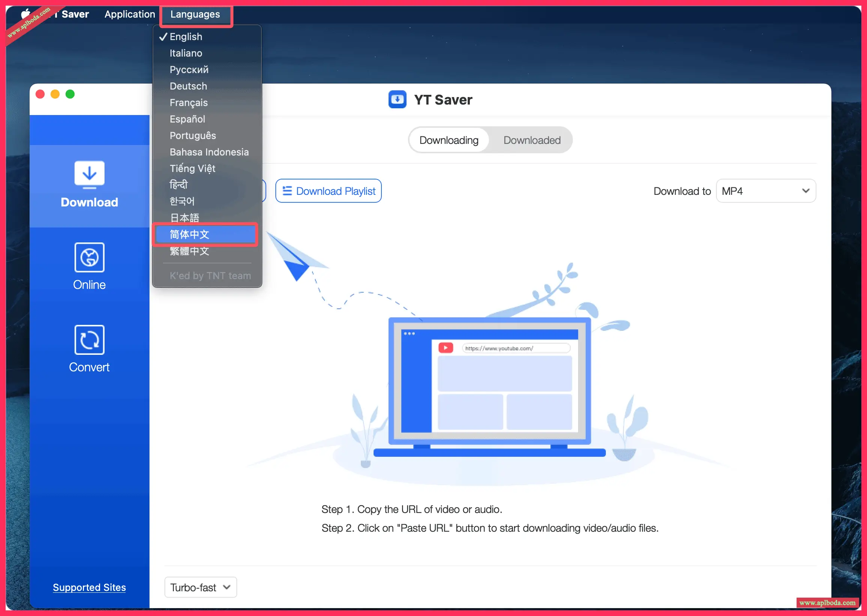Open the Convert section
The image size is (867, 616).
point(90,349)
